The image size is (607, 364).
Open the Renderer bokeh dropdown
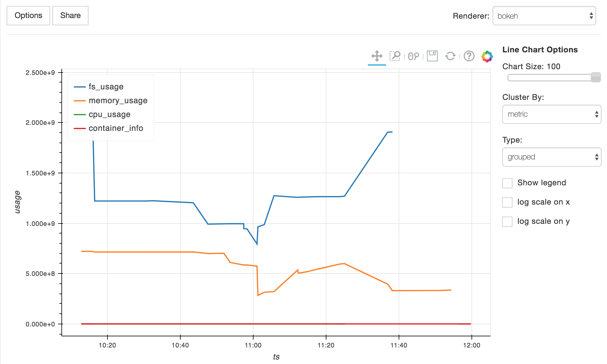(544, 16)
